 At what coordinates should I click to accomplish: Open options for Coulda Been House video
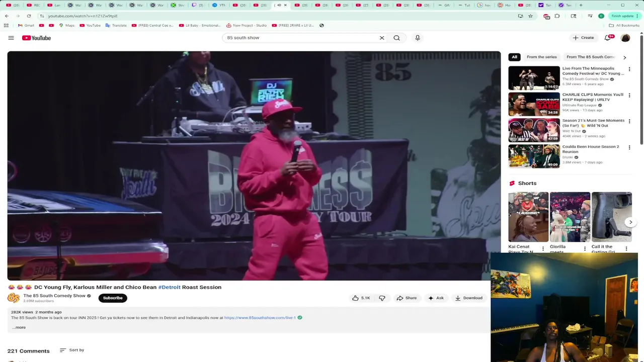point(629,147)
